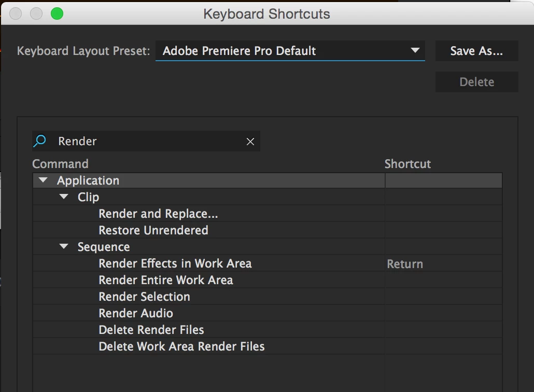Click the Command column header
Viewport: 534px width, 392px height.
click(60, 164)
